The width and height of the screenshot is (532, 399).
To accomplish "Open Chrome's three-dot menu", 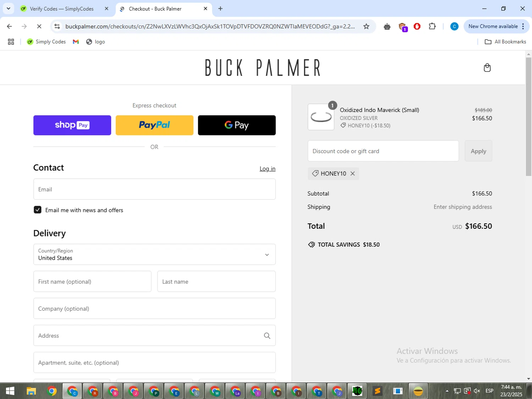I will pos(523,26).
